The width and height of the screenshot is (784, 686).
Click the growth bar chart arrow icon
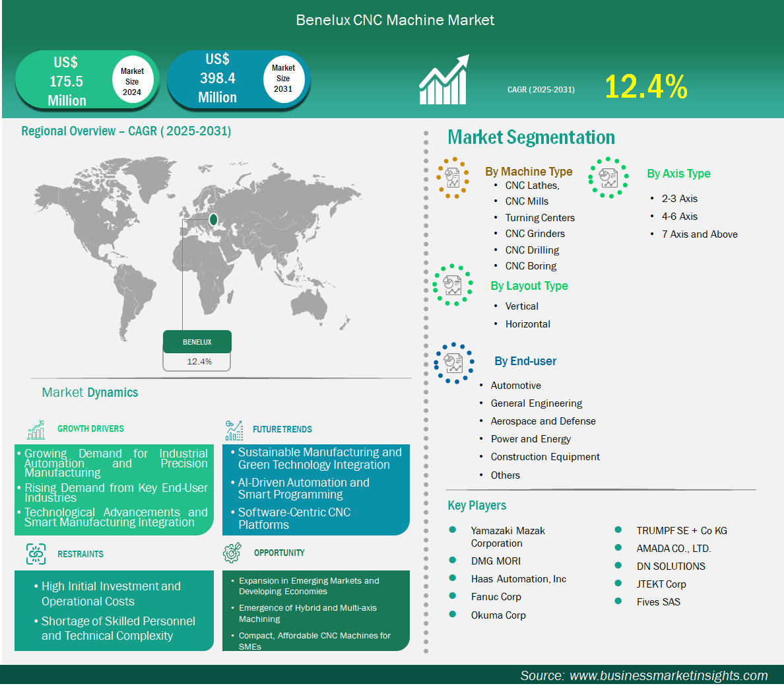[x=443, y=81]
